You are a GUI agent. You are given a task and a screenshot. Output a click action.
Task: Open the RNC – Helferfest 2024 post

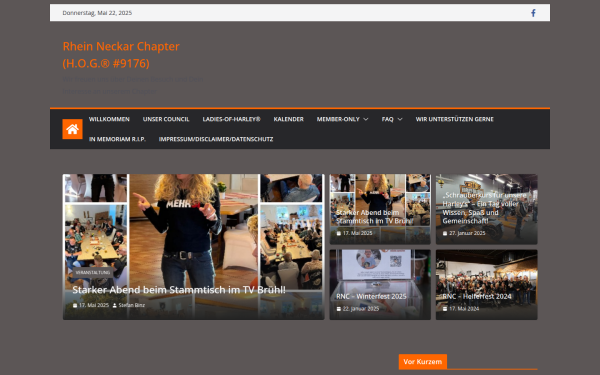pos(477,296)
